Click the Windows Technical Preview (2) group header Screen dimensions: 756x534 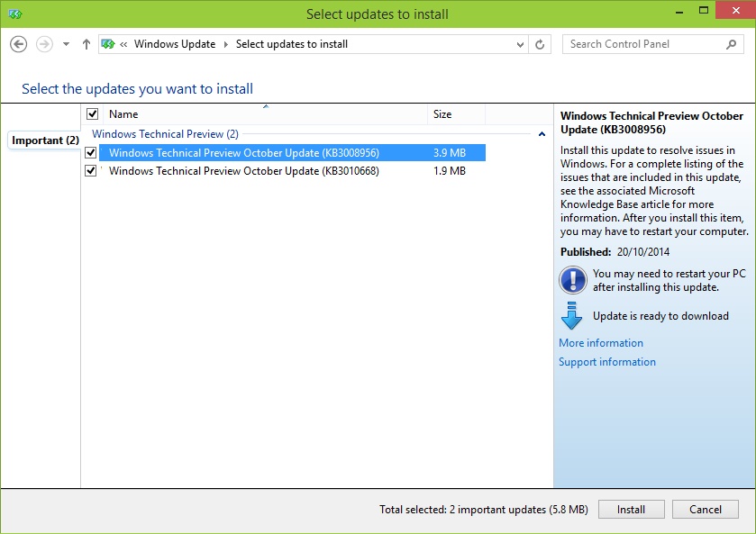tap(165, 134)
